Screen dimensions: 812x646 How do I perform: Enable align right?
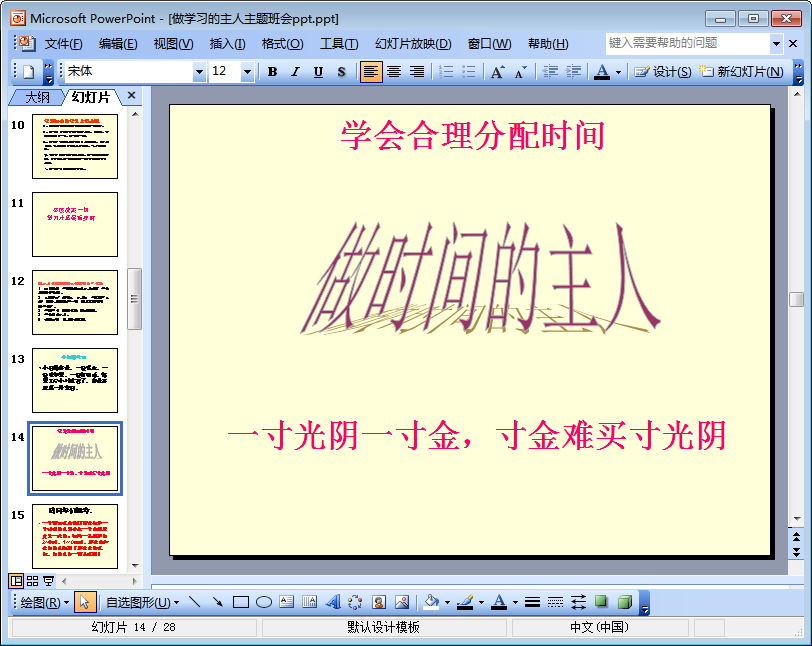click(417, 72)
